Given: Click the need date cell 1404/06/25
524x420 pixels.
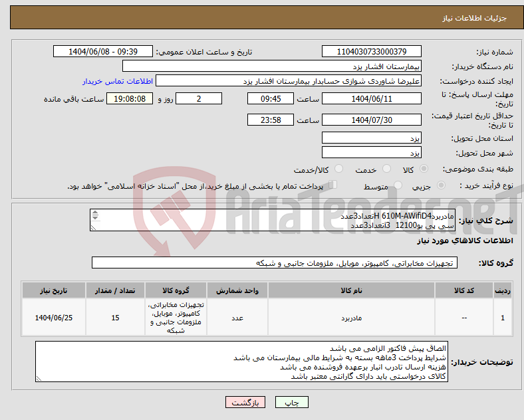Looking at the screenshot, I should (53, 318).
